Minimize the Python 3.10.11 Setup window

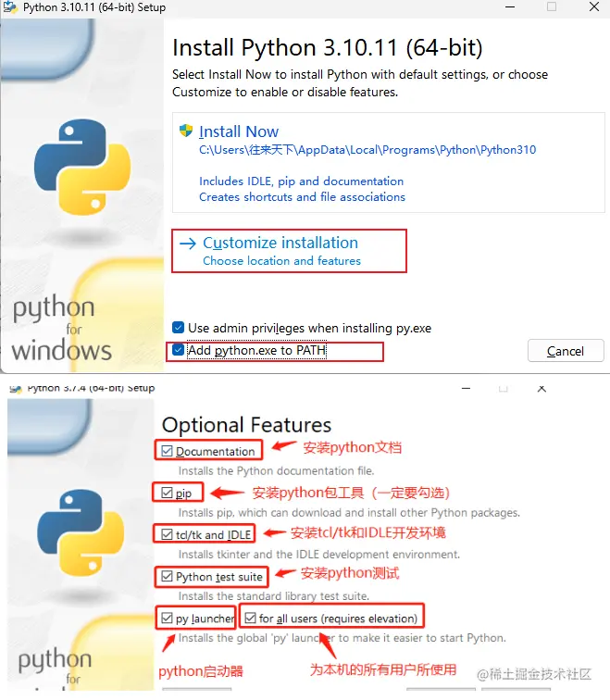click(x=510, y=6)
